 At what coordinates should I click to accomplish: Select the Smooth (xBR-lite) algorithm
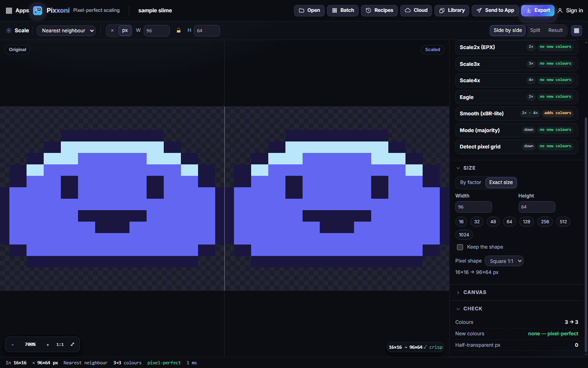[517, 113]
